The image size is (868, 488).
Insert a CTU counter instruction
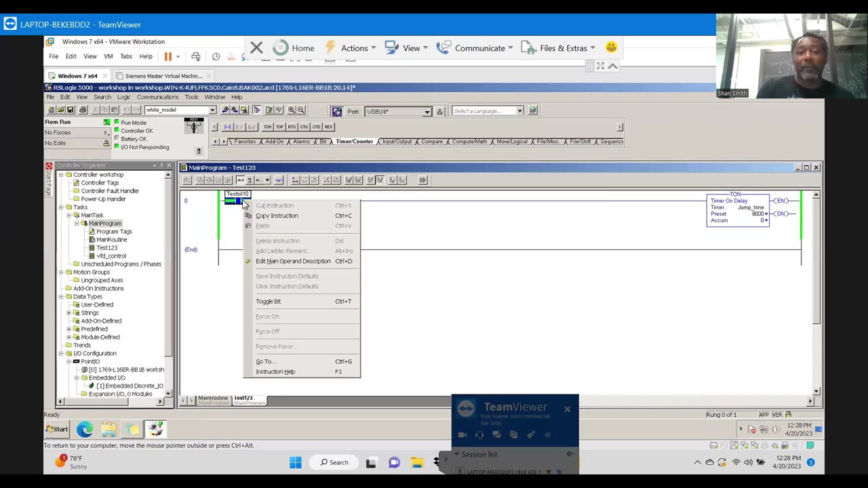(x=304, y=127)
